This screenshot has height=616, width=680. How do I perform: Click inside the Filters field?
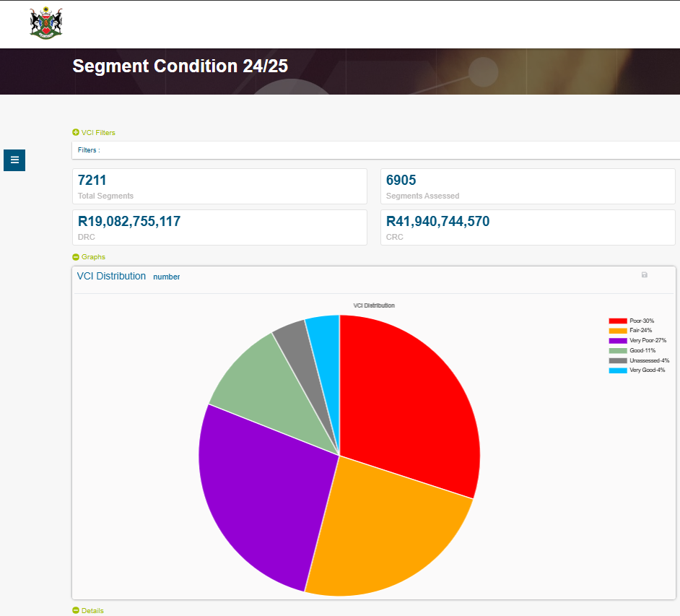click(x=375, y=150)
